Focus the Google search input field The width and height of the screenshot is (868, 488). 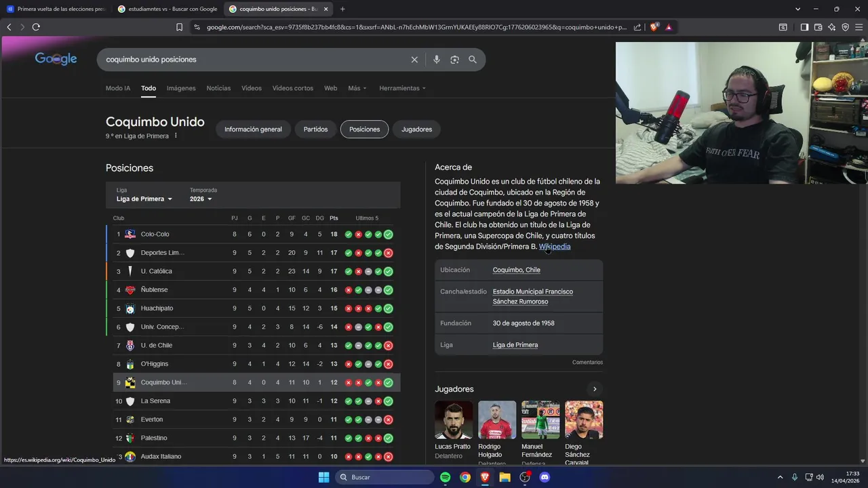pos(254,60)
